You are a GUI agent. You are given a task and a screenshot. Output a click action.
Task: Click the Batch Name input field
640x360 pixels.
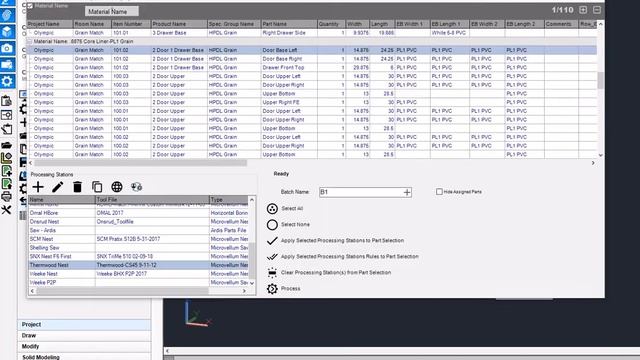[361, 192]
